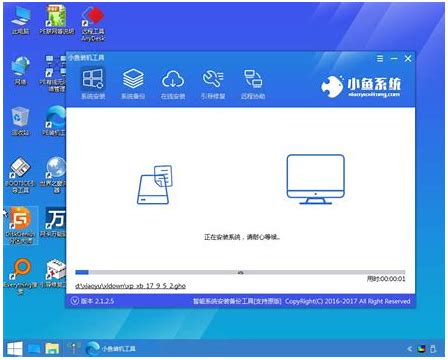
Task: Open the 网络 desktop icon
Action: (x=21, y=70)
